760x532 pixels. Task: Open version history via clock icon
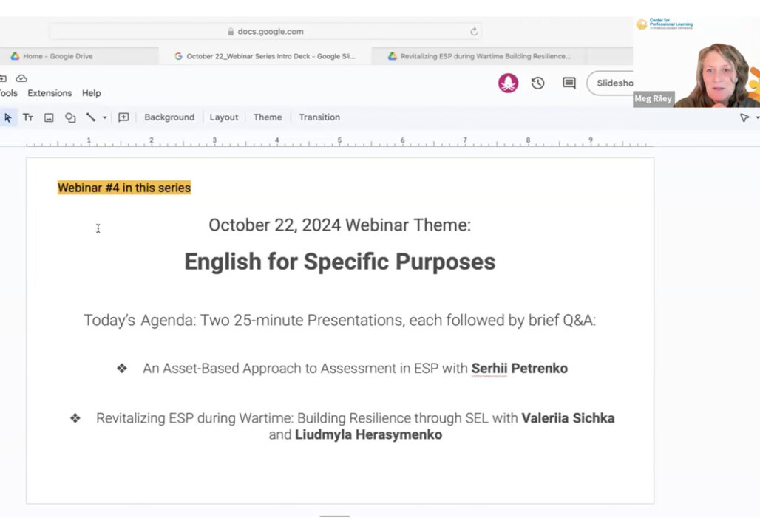538,83
